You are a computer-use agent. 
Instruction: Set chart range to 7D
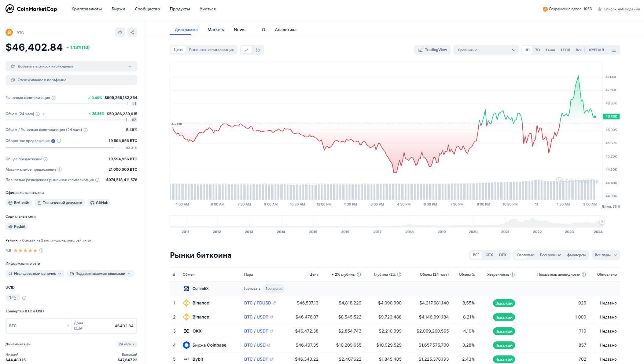[x=537, y=50]
